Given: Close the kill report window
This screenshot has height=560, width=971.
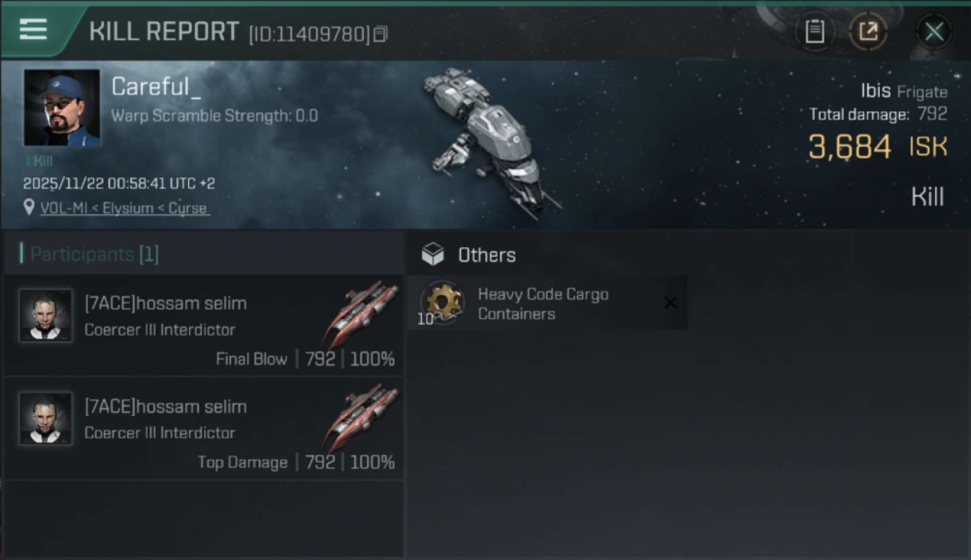Looking at the screenshot, I should click(x=934, y=31).
